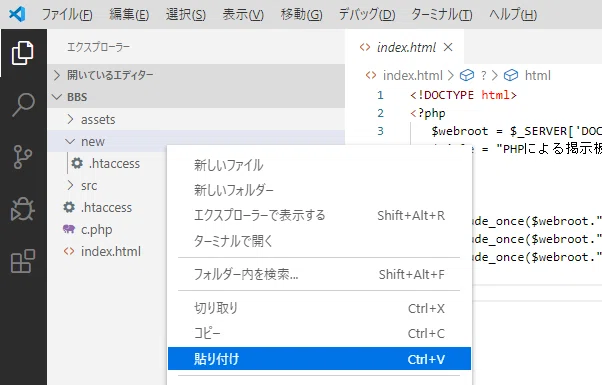Click gear icon of .htaccess in new folder
The image size is (602, 385).
point(77,163)
